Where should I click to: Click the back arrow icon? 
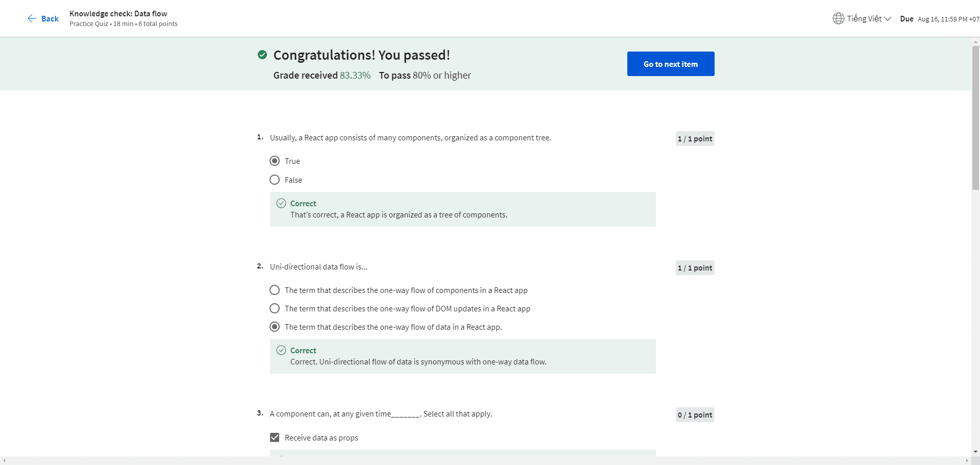[32, 19]
